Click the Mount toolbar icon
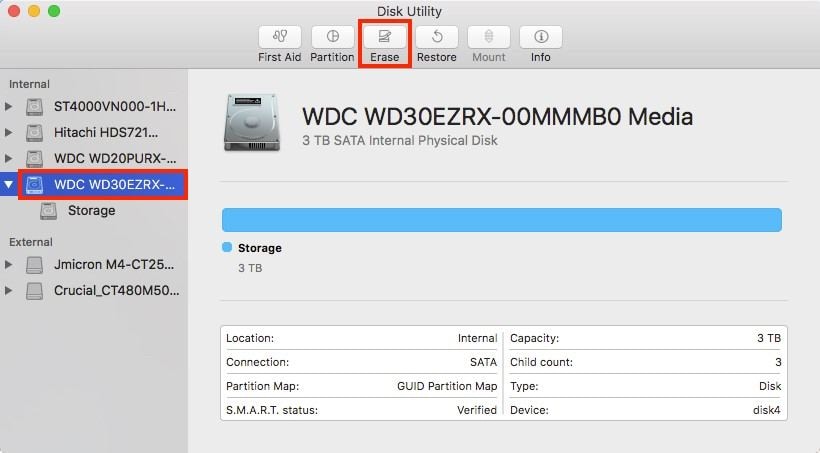Image resolution: width=820 pixels, height=453 pixels. click(x=488, y=37)
